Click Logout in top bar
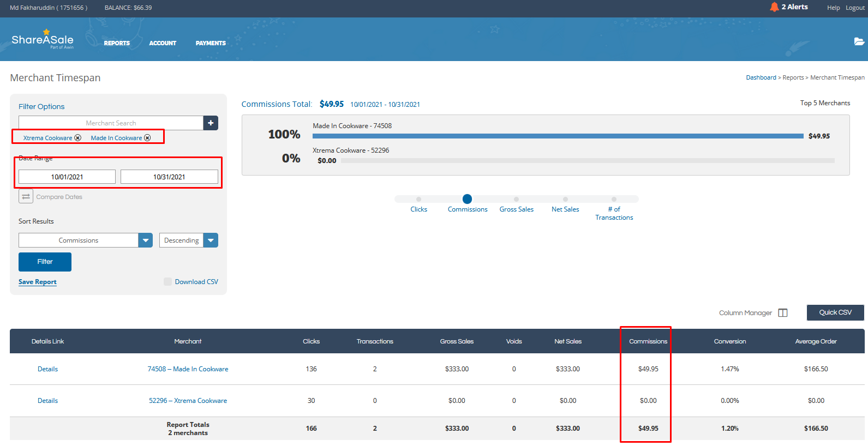The image size is (868, 446). (855, 8)
